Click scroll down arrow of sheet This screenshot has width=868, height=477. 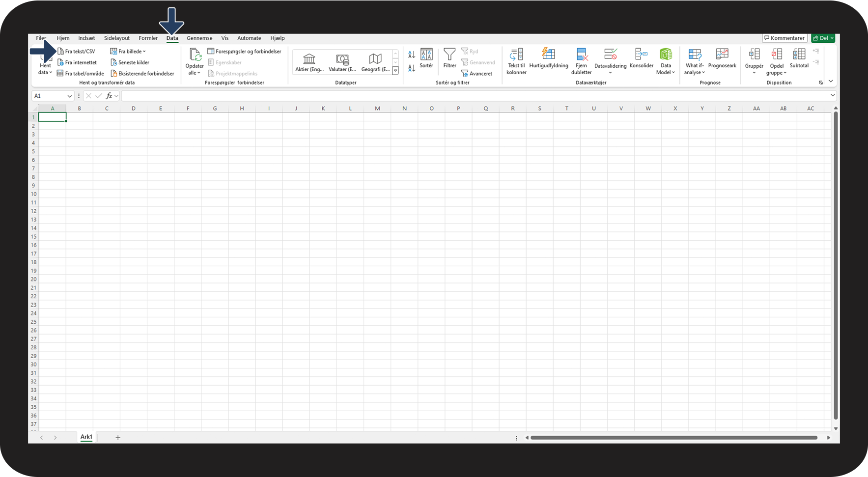point(836,428)
